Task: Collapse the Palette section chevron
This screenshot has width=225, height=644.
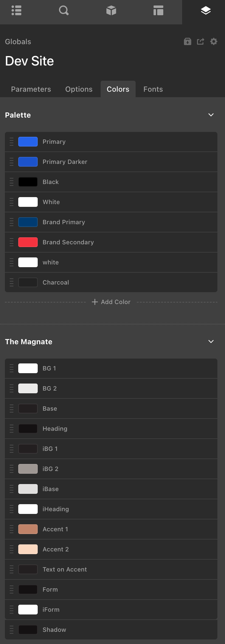Action: [x=211, y=115]
